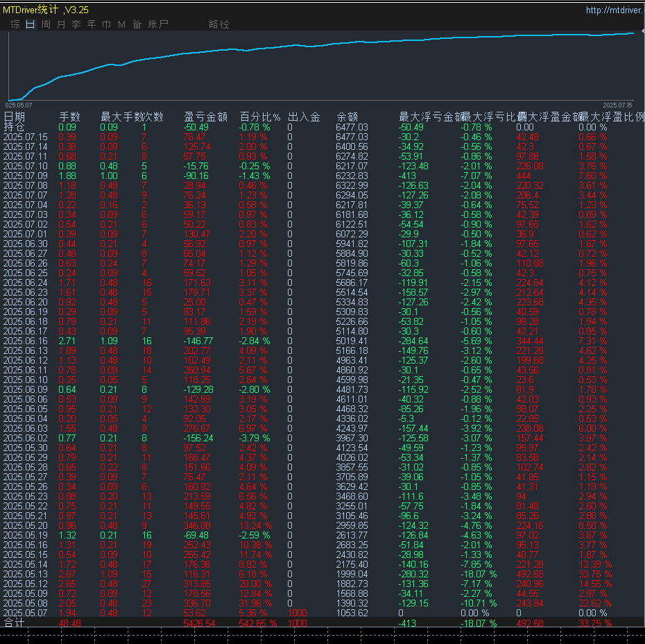Open the 账户 account tab

click(x=158, y=24)
